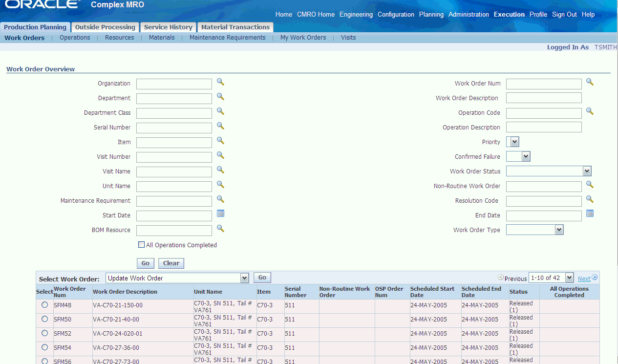Open the Update Work Order action dropdown

[x=177, y=278]
